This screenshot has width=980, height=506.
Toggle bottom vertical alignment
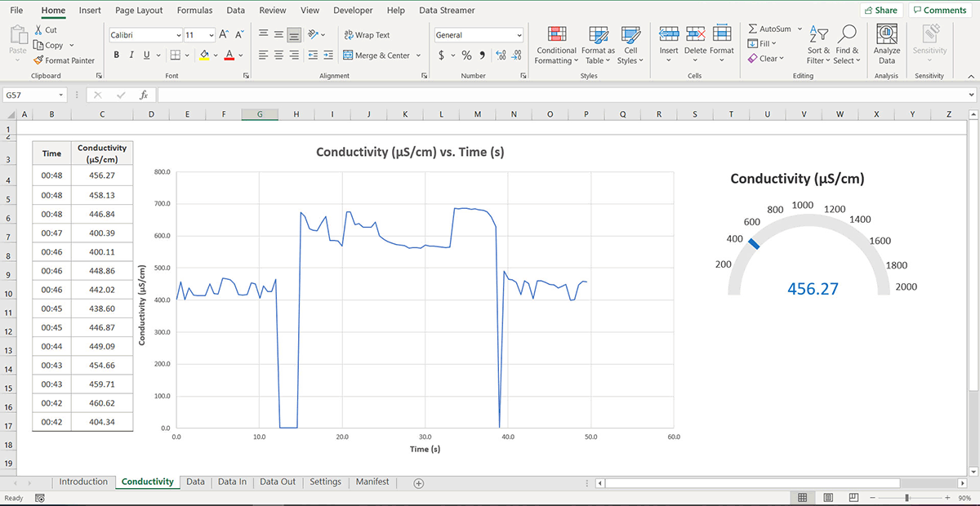[x=294, y=34]
